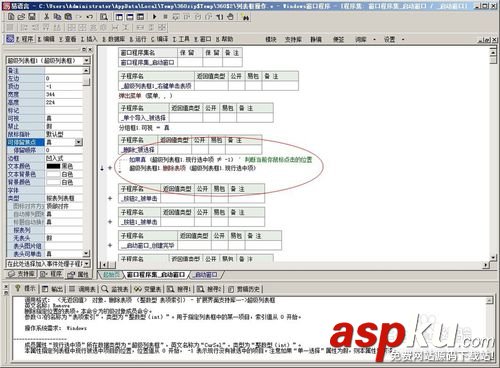Viewport: 500px width, 368px height.
Task: Open the event handler selection dropdown
Action: click(x=87, y=264)
